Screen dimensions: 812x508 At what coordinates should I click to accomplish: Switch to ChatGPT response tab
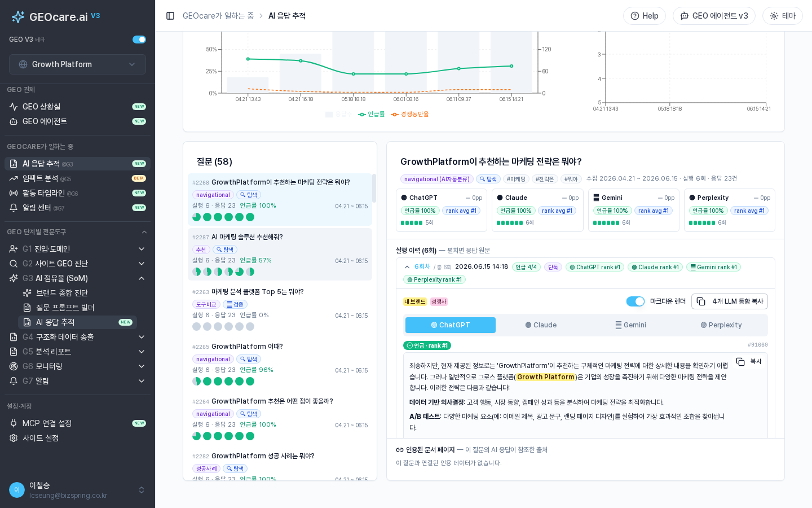click(x=451, y=325)
